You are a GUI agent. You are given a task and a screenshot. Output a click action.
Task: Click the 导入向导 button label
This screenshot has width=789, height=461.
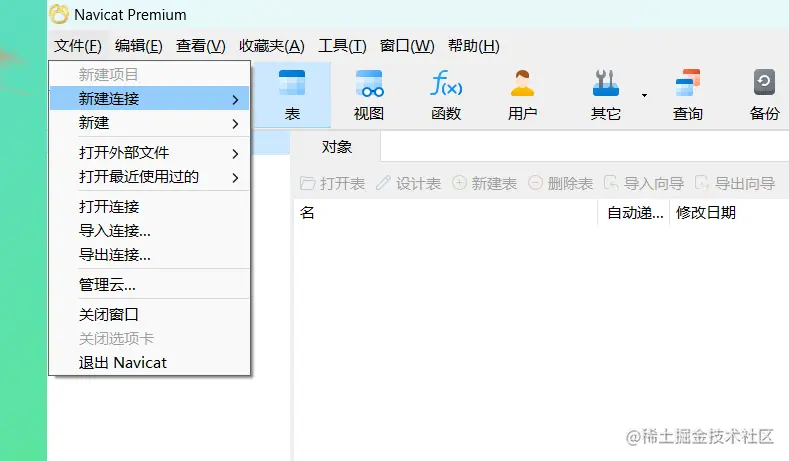[x=654, y=184]
